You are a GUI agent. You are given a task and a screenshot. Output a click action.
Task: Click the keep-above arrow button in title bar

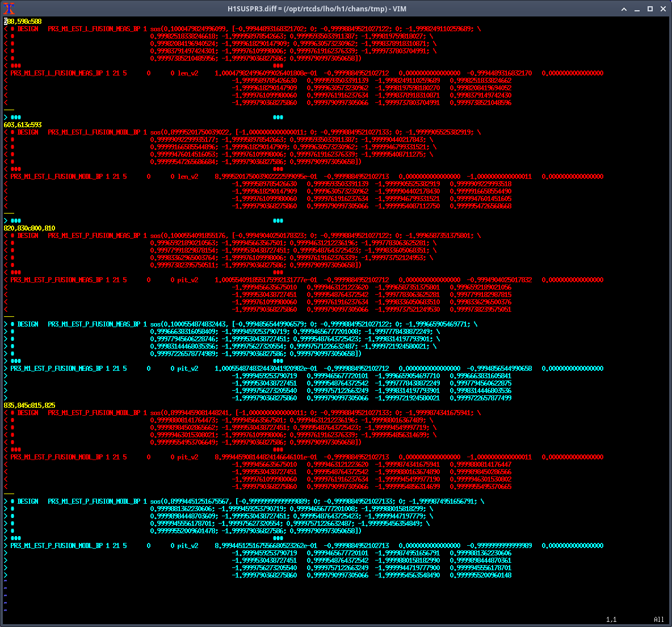624,9
